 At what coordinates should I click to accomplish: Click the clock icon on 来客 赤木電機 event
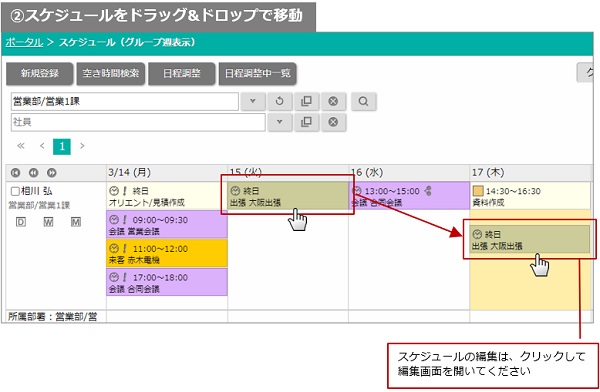click(x=114, y=248)
